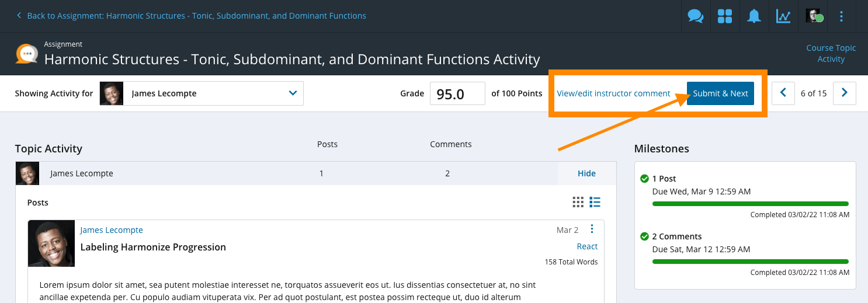Go to the next student submission

point(844,93)
